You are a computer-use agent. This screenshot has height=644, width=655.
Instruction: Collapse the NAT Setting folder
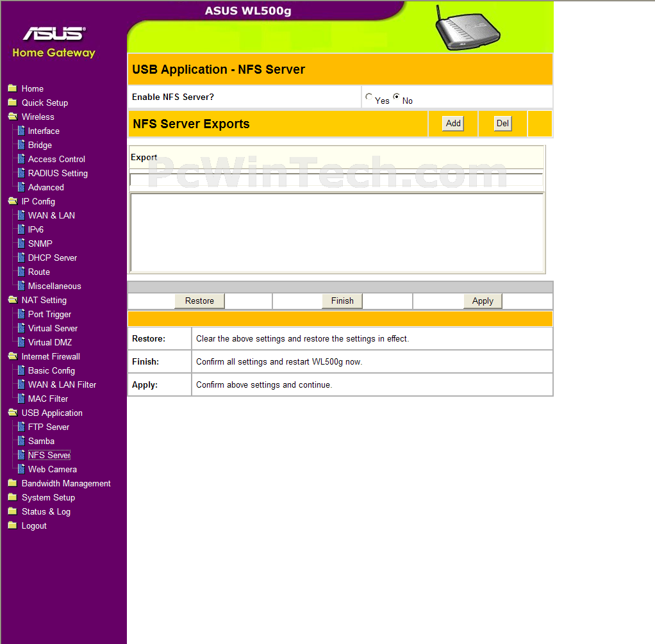(13, 300)
